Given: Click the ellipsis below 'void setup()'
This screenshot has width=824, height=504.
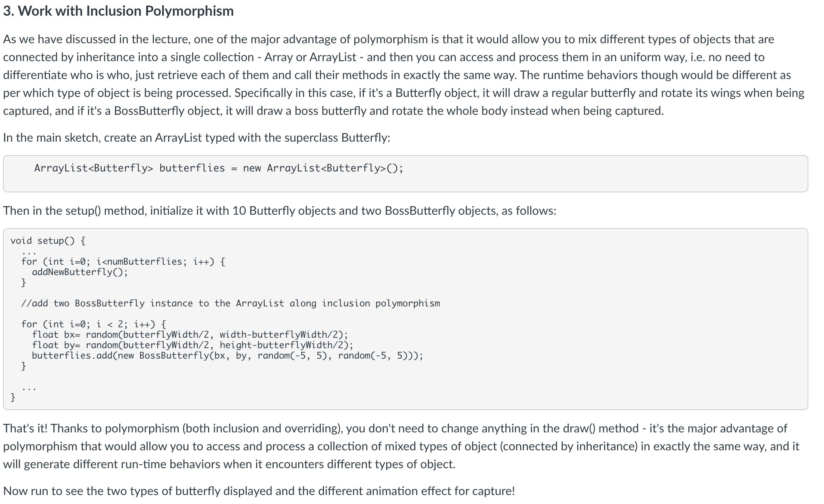Looking at the screenshot, I should point(29,251).
